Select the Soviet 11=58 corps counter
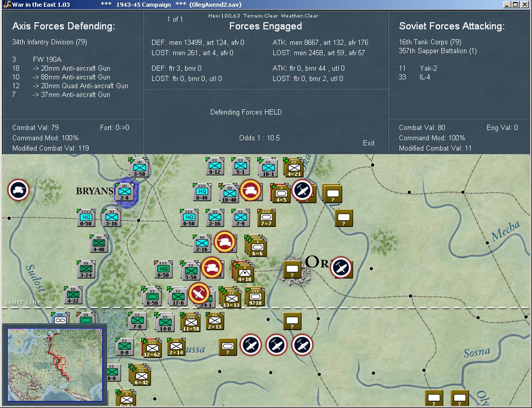Viewport: 532px width, 408px height. tap(190, 322)
